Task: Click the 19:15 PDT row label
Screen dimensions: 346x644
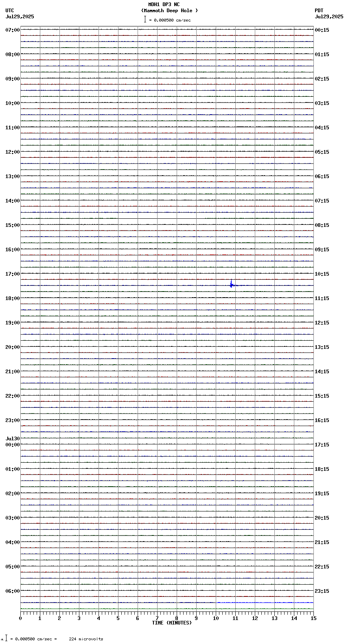Action: (x=322, y=494)
